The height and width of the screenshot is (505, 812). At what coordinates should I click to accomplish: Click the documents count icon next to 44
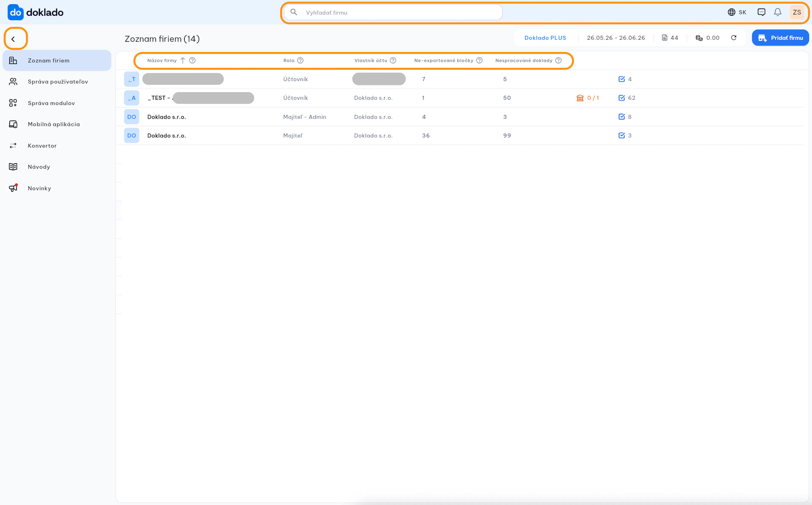coord(664,38)
